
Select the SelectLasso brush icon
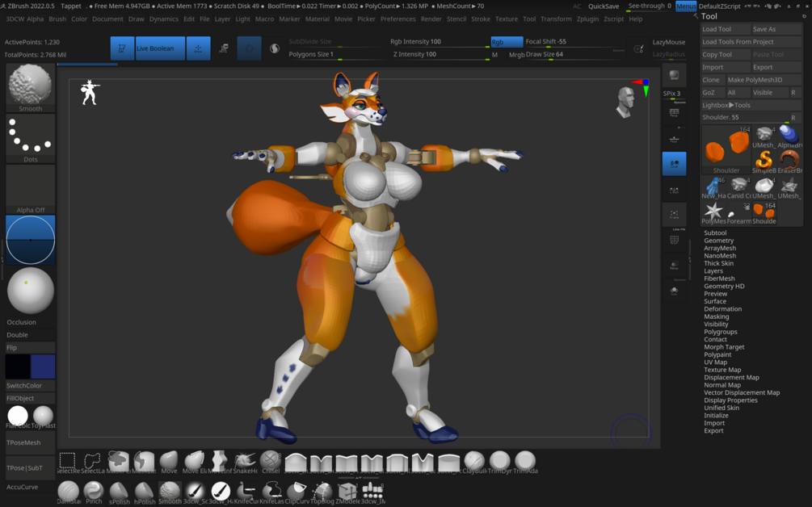coord(93,462)
